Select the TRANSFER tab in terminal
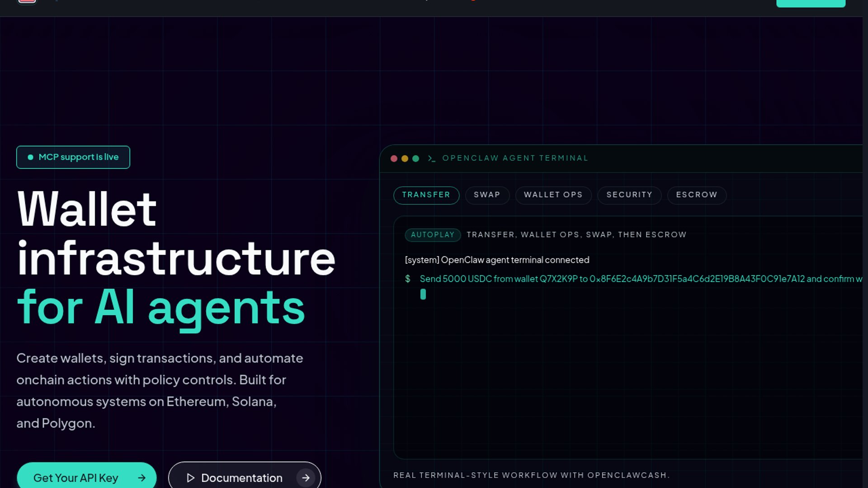The image size is (868, 488). pyautogui.click(x=426, y=195)
